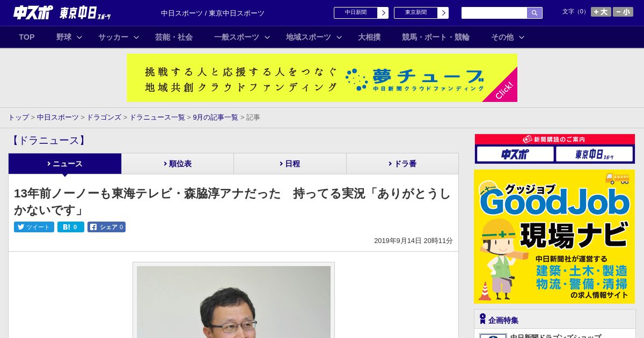
Task: Share article with Twitter ツイート button
Action: coord(34,227)
